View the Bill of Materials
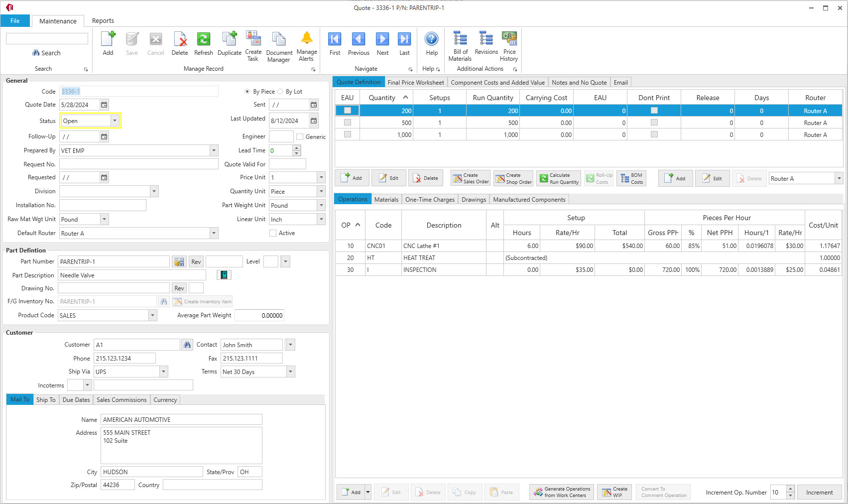The image size is (848, 504). 460,45
